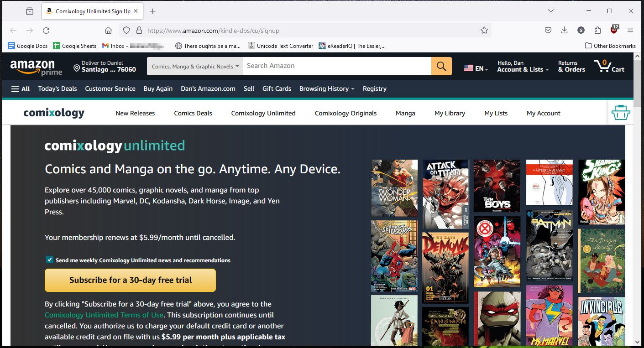Viewport: 644px width, 348px height.
Task: Go to Gift Cards
Action: click(x=277, y=88)
